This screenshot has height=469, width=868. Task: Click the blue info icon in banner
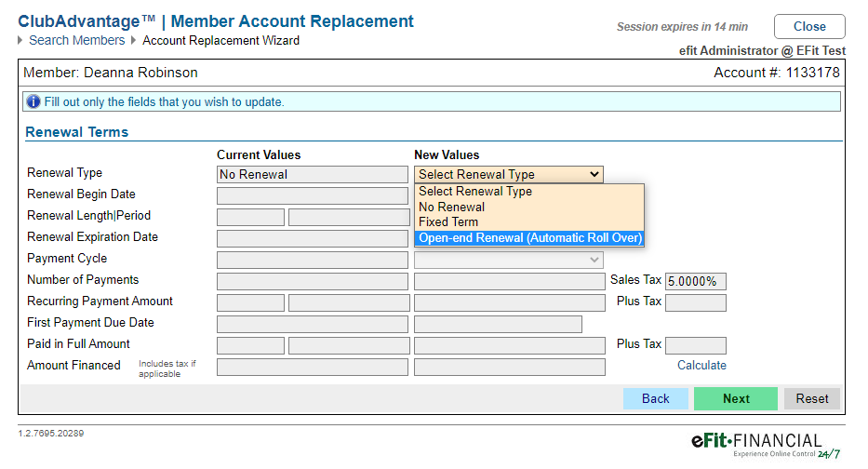(33, 101)
